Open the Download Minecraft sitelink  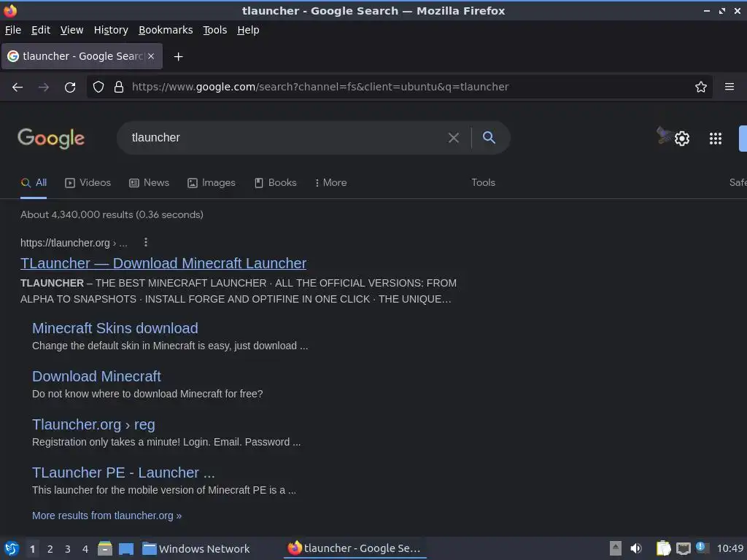(96, 376)
